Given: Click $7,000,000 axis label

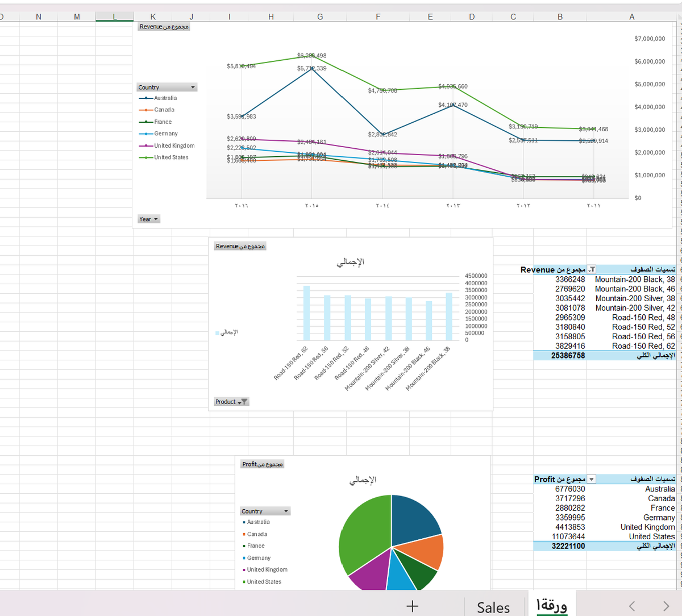Looking at the screenshot, I should [x=650, y=39].
